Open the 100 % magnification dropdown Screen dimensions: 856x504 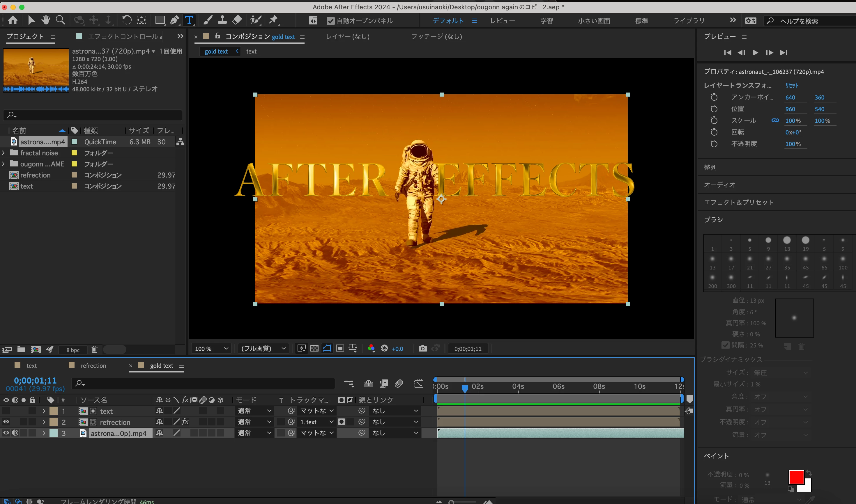click(x=211, y=349)
